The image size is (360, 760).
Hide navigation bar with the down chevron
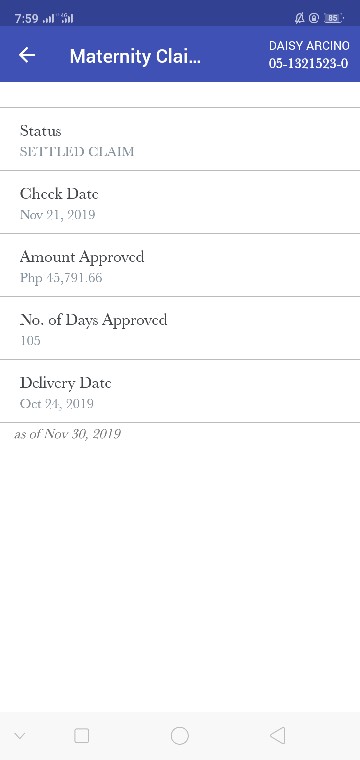point(19,736)
